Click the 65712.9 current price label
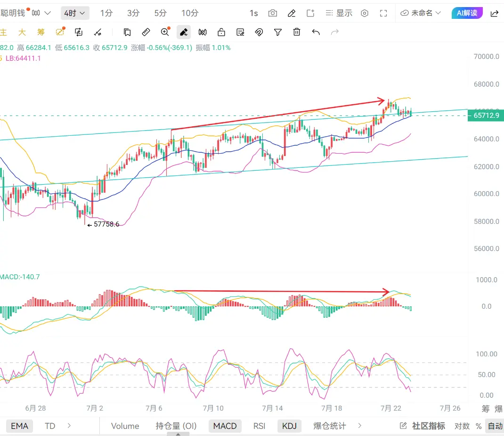 tap(486, 115)
